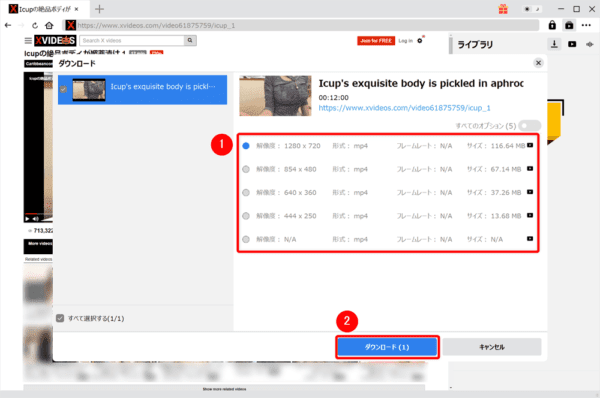Viewport: 600px width, 398px height.
Task: Select the 444 x 250 resolution radio
Action: click(x=246, y=216)
